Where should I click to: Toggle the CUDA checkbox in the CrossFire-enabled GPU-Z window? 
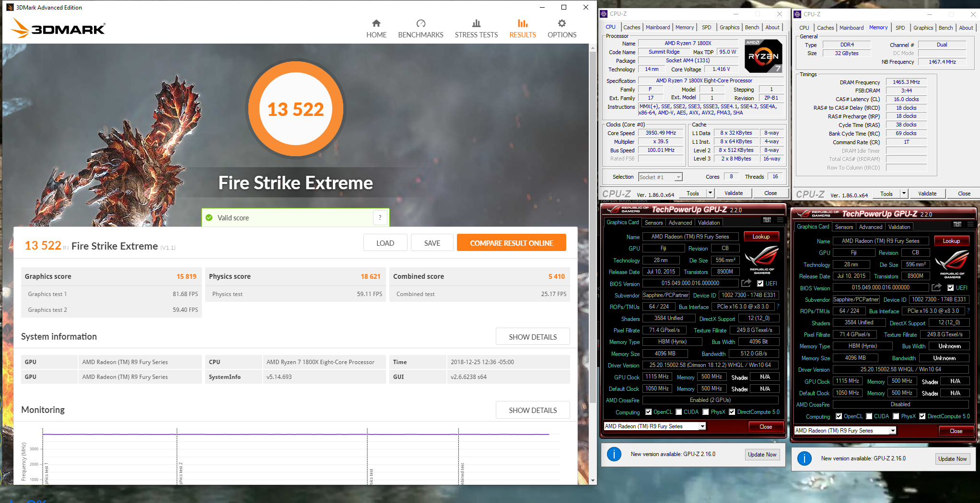point(679,412)
